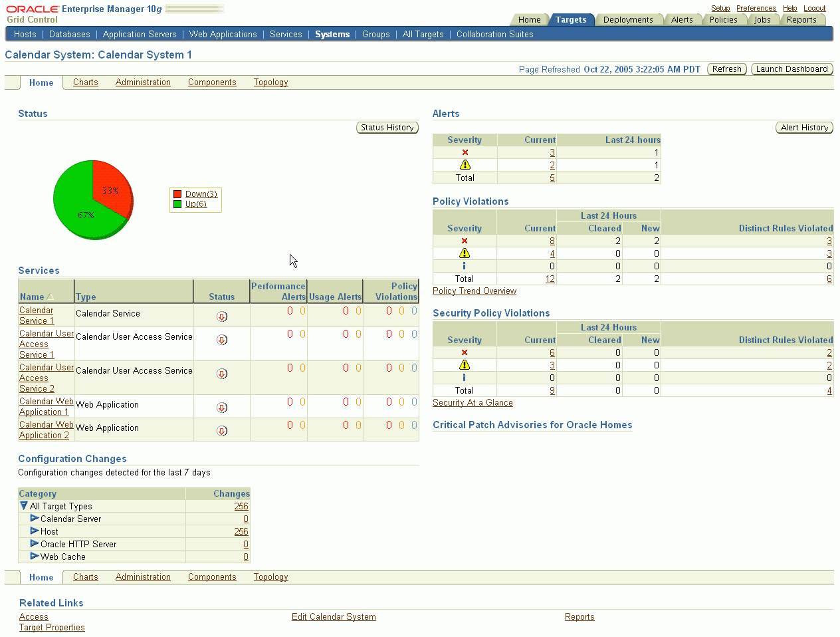
Task: Click the critical error severity icon in Alerts
Action: tap(465, 152)
